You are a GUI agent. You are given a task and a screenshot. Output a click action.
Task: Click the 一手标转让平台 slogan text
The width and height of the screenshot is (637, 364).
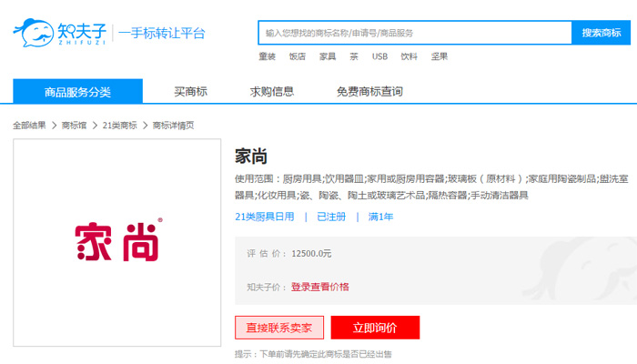click(x=162, y=33)
